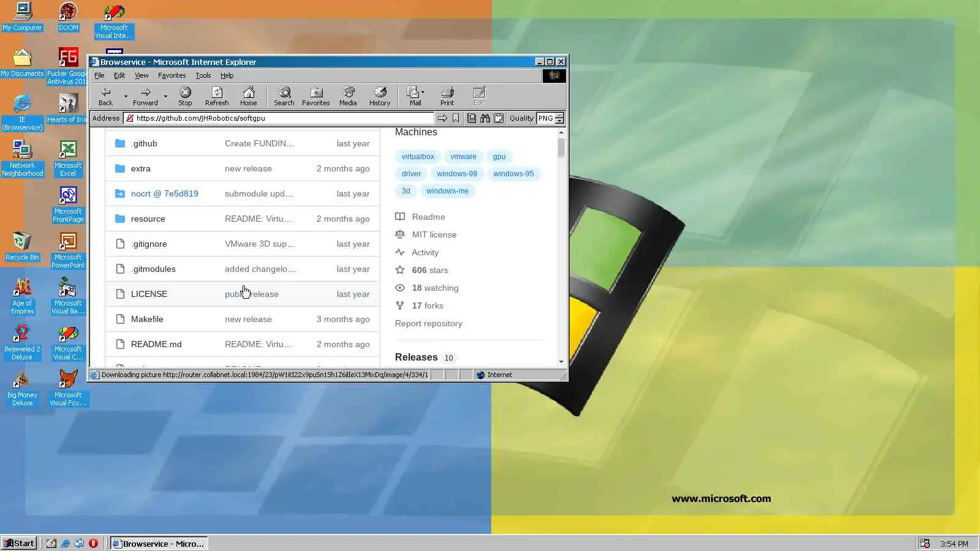This screenshot has width=980, height=551.
Task: Open the Tools menu
Action: click(203, 75)
